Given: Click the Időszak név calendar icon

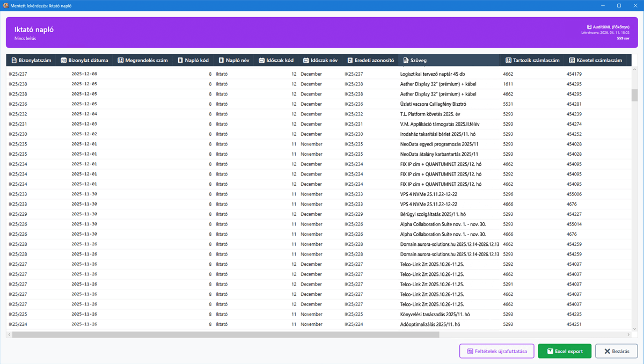Looking at the screenshot, I should pos(306,61).
